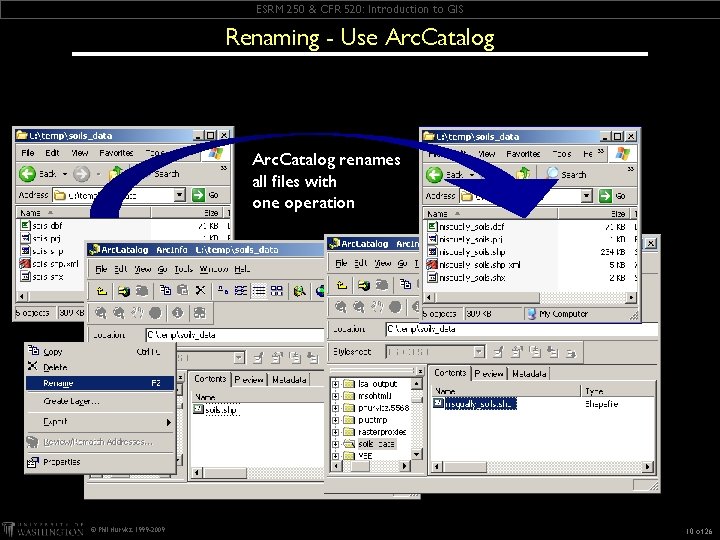Click scroll-right arrow in right Explorer file list
The width and height of the screenshot is (720, 540).
[x=631, y=298]
